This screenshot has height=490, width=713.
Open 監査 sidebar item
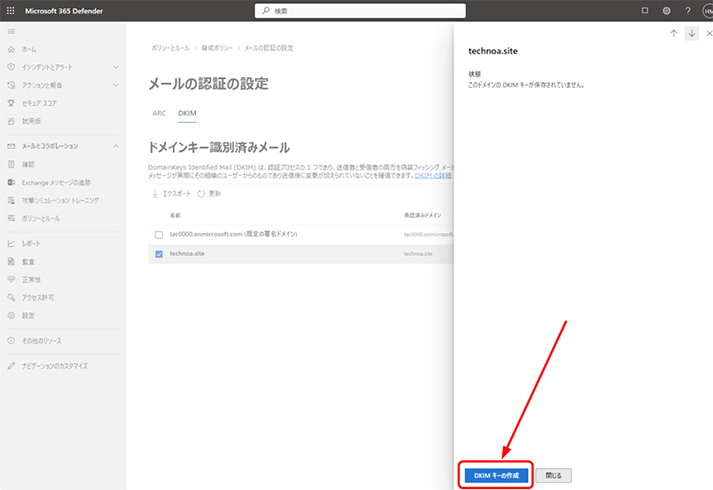point(28,261)
